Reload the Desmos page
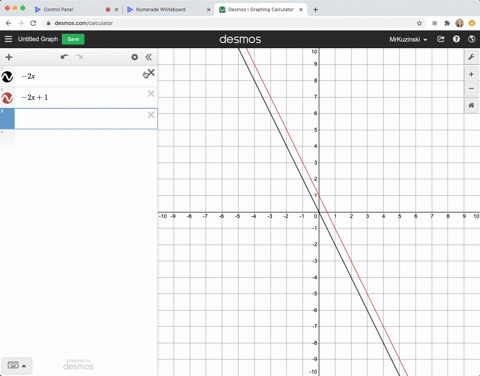480x376 pixels. coord(33,23)
